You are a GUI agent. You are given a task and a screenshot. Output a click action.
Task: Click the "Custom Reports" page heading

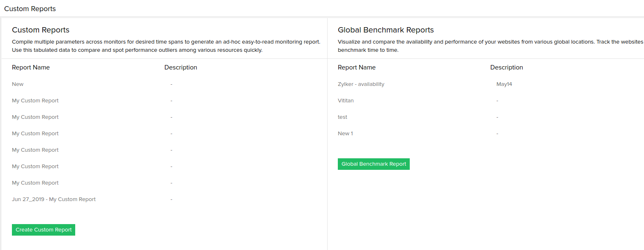[30, 8]
